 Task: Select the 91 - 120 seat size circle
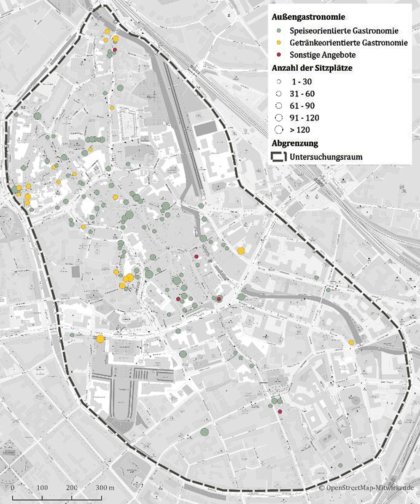click(x=279, y=118)
